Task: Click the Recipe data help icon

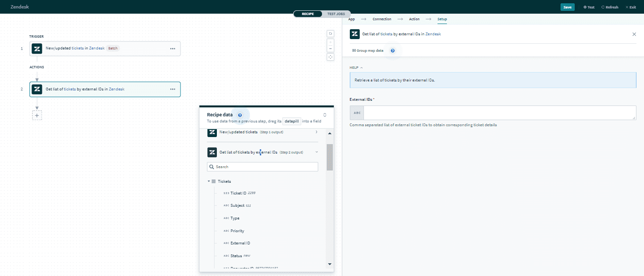Action: coord(240,115)
